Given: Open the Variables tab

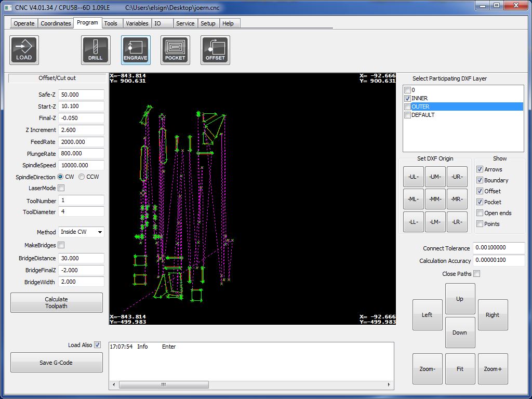Looking at the screenshot, I should [137, 23].
